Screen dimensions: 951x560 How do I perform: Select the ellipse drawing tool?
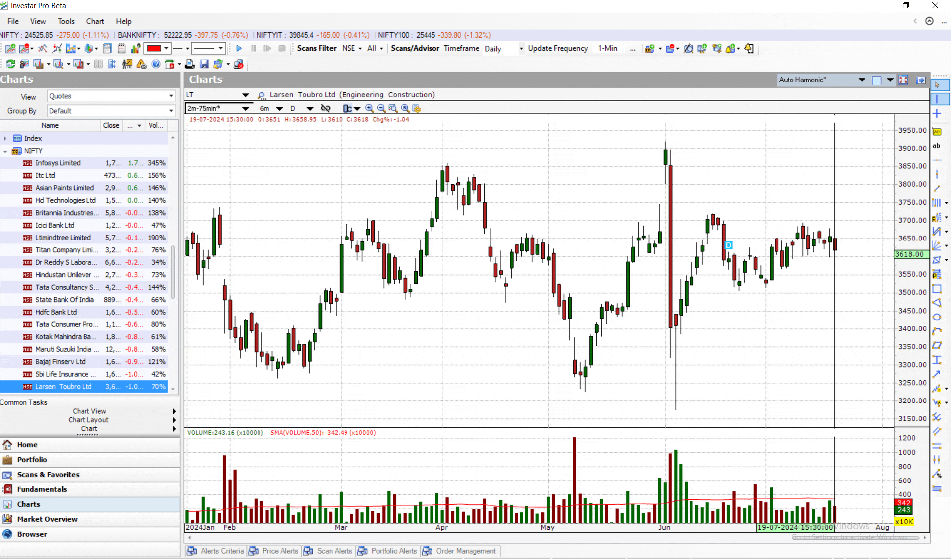pos(938,317)
